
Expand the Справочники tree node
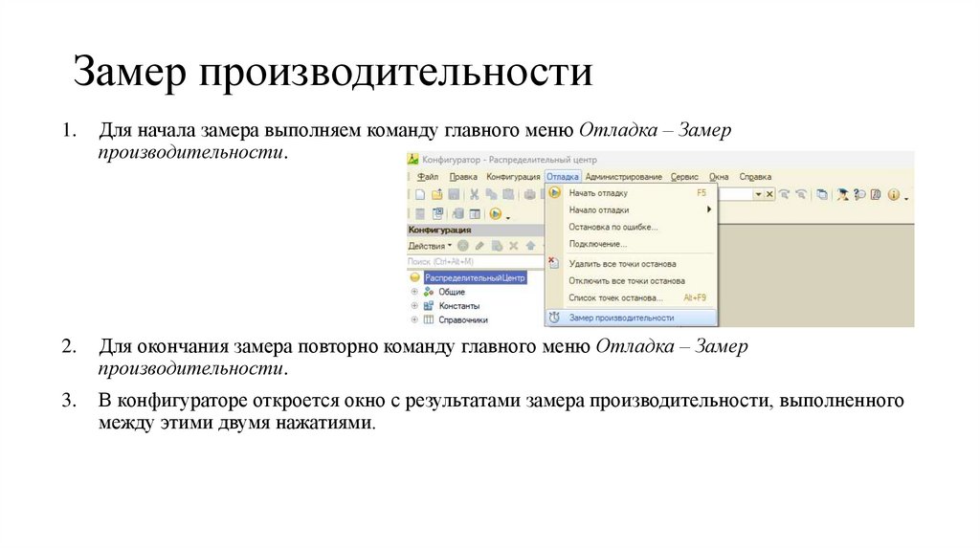pyautogui.click(x=413, y=319)
